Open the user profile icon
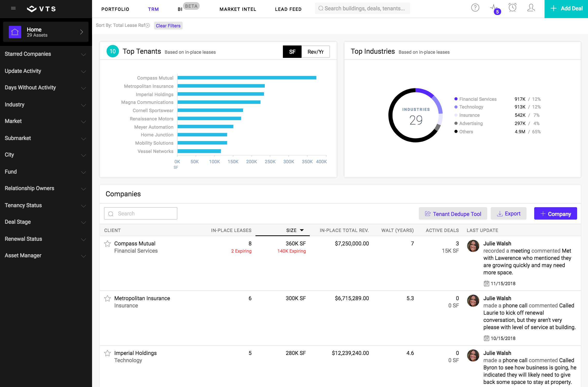 [531, 8]
